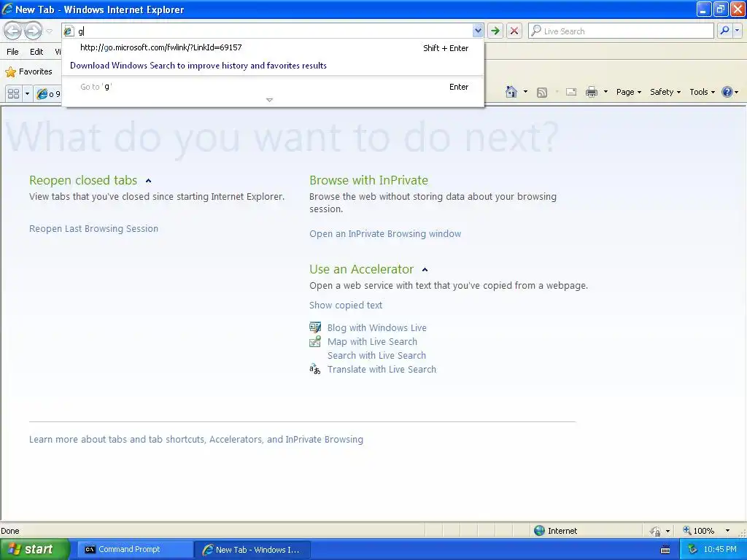Screen dimensions: 747x560
Task: Click the on-screen keyboard tray icon
Action: [x=665, y=550]
